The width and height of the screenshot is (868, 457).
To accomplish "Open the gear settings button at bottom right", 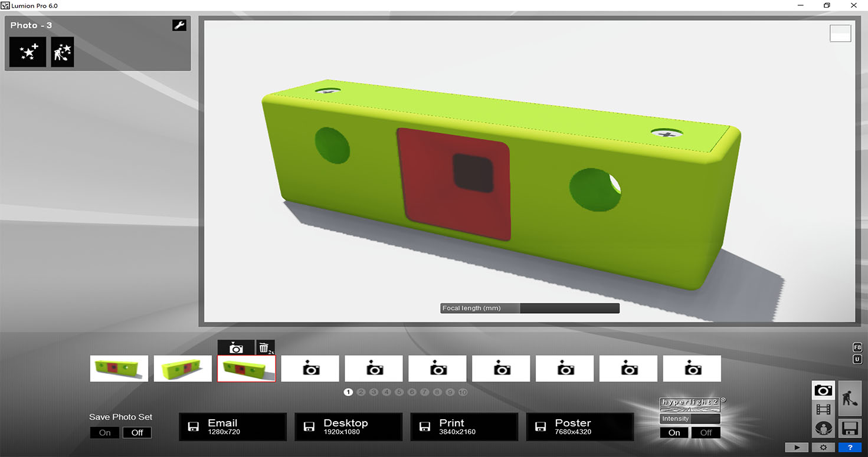I will [823, 448].
